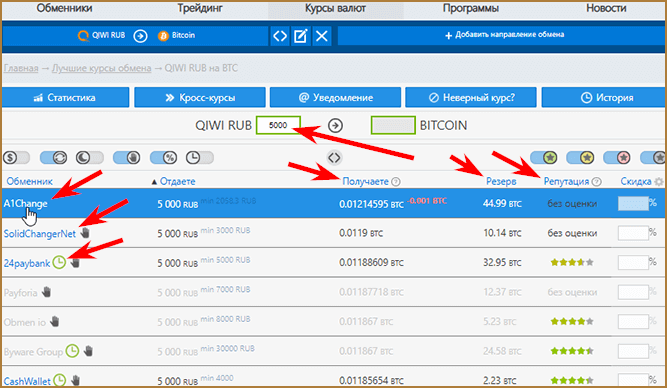
Task: Open the Новости menu
Action: pos(606,8)
